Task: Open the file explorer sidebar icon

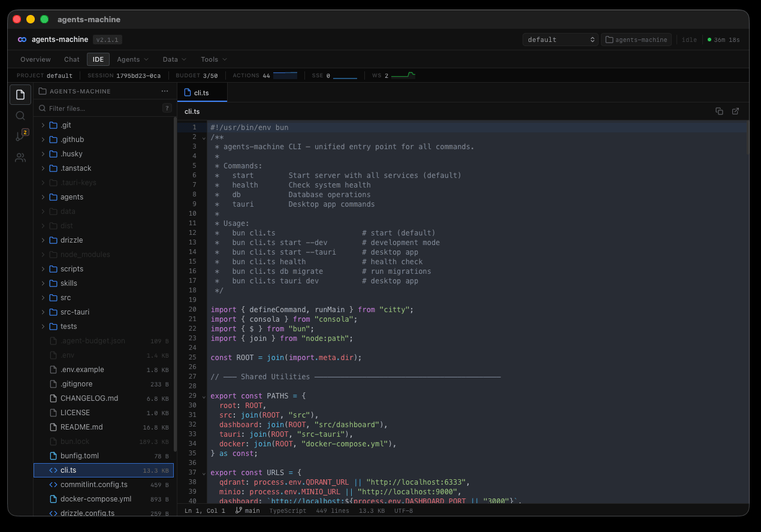Action: (x=20, y=94)
